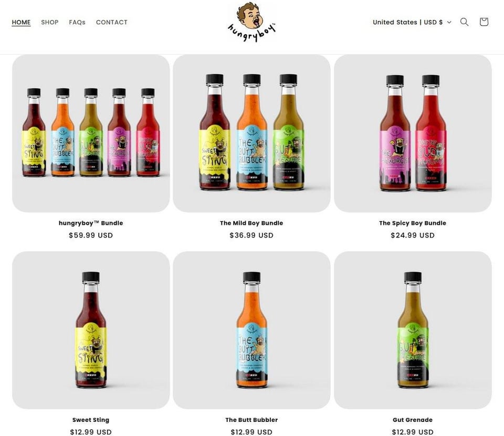Select the Gut Grenade bottle image
This screenshot has width=504, height=436.
click(413, 330)
